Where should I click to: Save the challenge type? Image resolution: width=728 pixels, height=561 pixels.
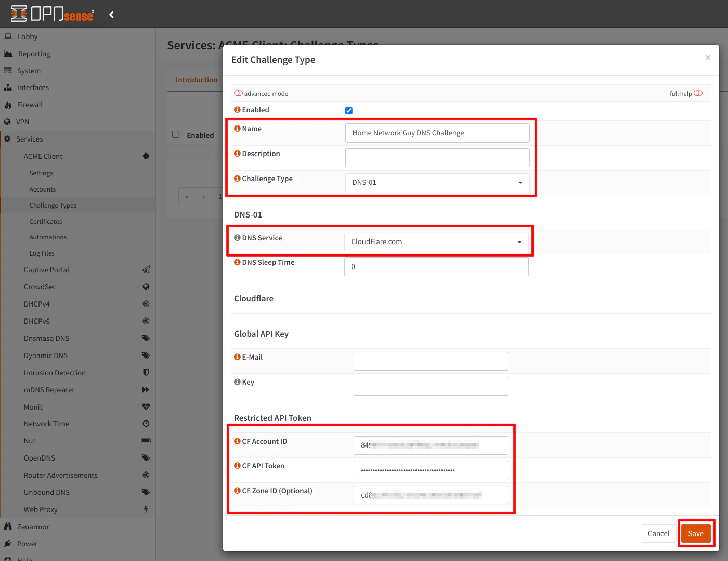click(x=696, y=533)
